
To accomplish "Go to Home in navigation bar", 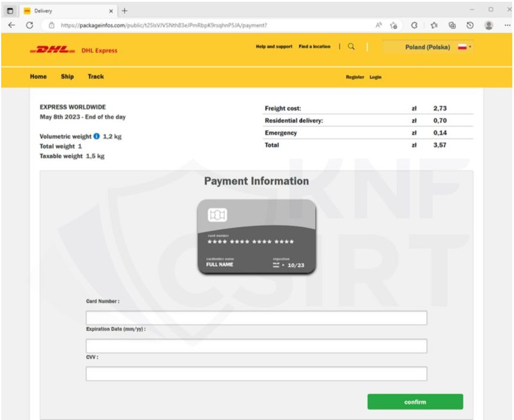I will [x=38, y=77].
